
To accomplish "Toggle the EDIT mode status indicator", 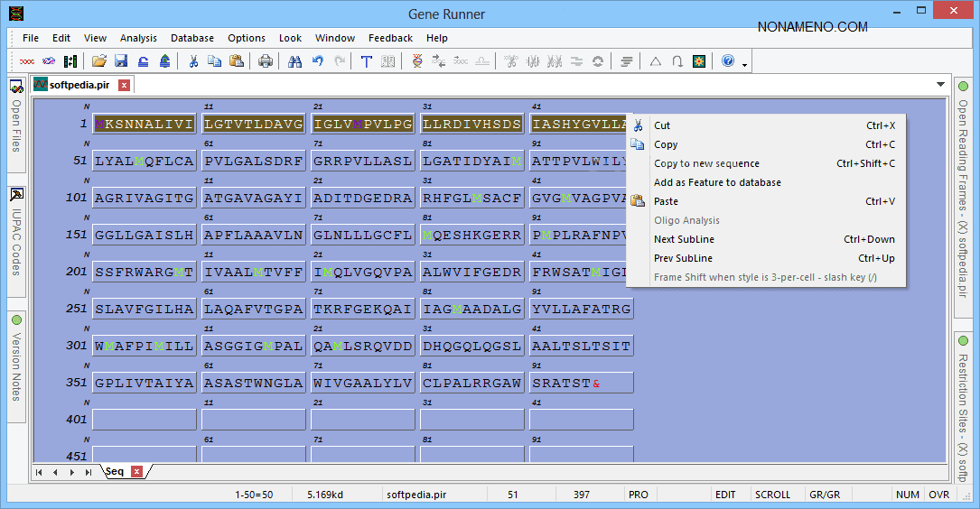I will pos(725,495).
